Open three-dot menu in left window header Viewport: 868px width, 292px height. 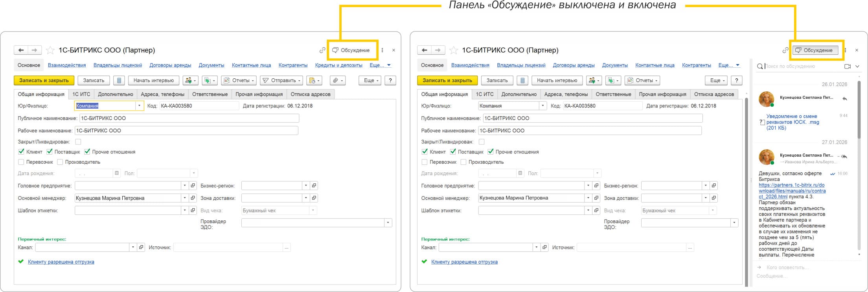382,50
